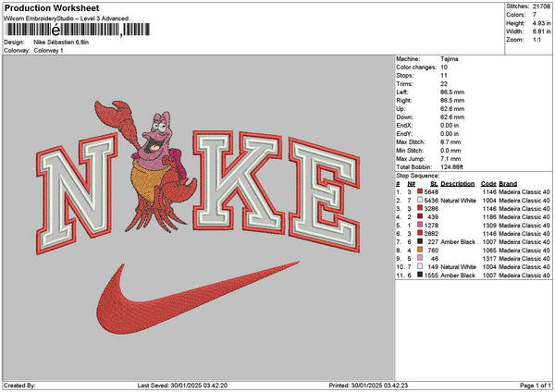Click the EndX value "0.00 in"

coord(450,125)
